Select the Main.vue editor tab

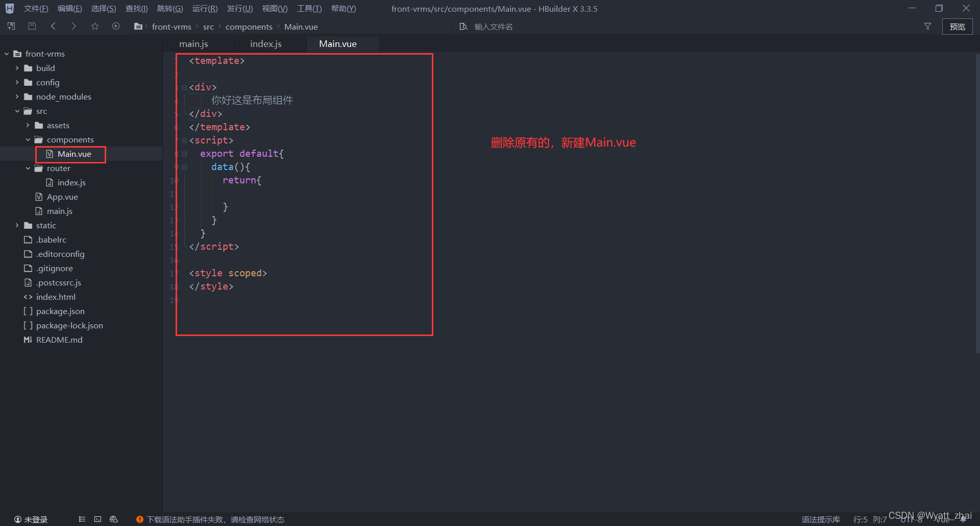tap(338, 44)
